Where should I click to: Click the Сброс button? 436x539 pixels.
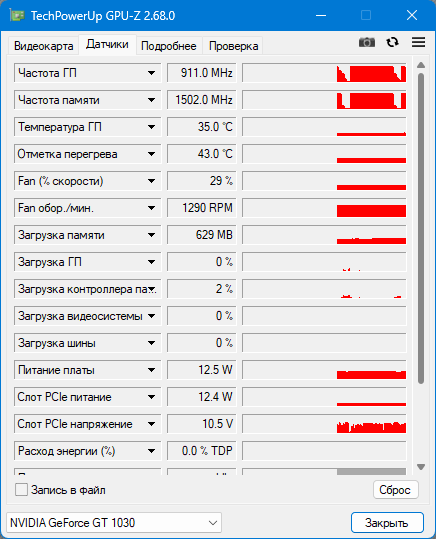(x=395, y=490)
